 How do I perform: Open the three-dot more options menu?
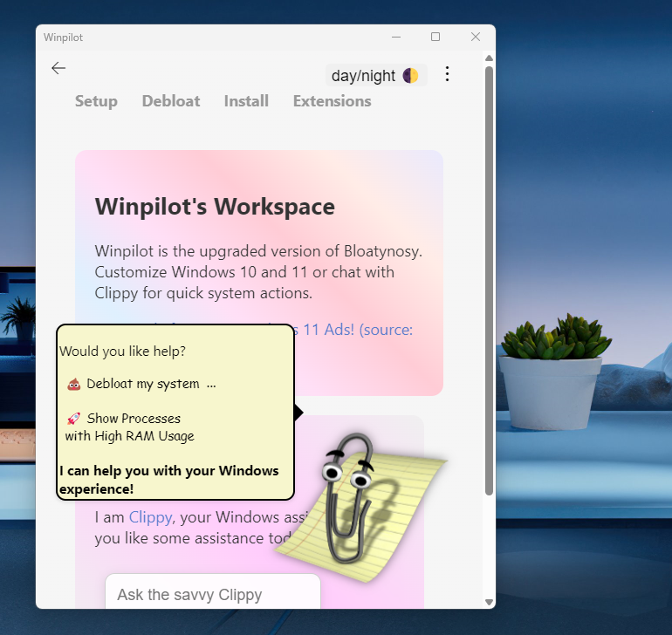click(x=448, y=74)
